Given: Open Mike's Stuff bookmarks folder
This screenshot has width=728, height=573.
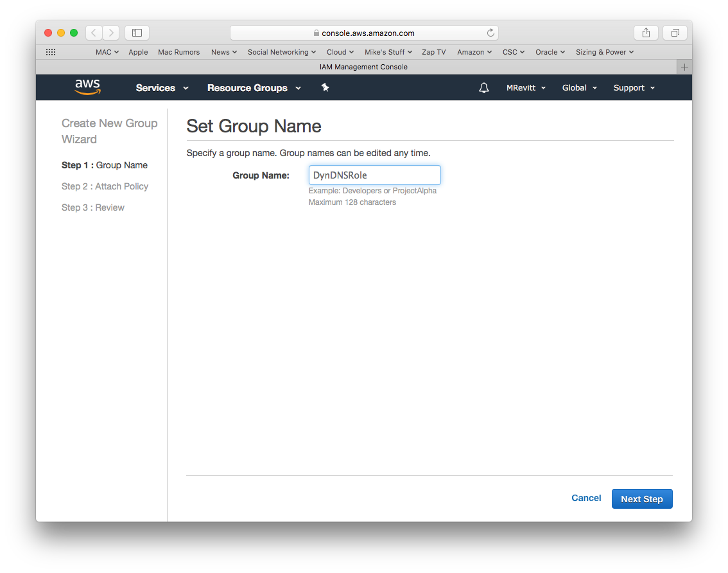Looking at the screenshot, I should point(388,52).
